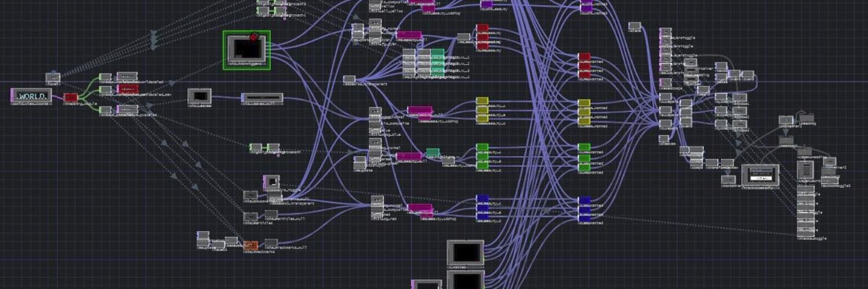868x289 pixels.
Task: Select the middle blue node in the left colored column
Action: 482,207
